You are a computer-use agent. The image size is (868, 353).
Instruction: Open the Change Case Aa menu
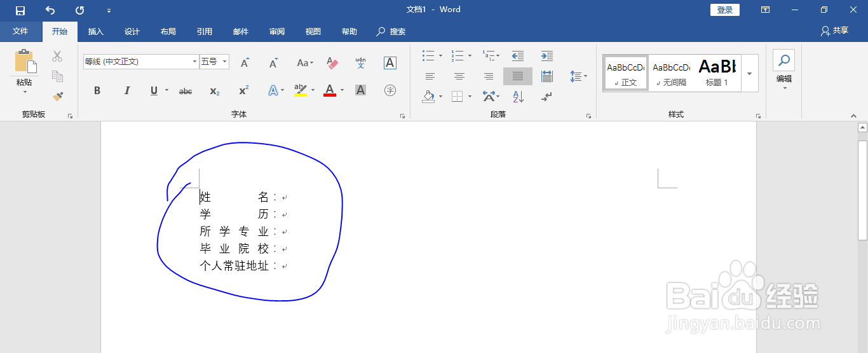(305, 62)
